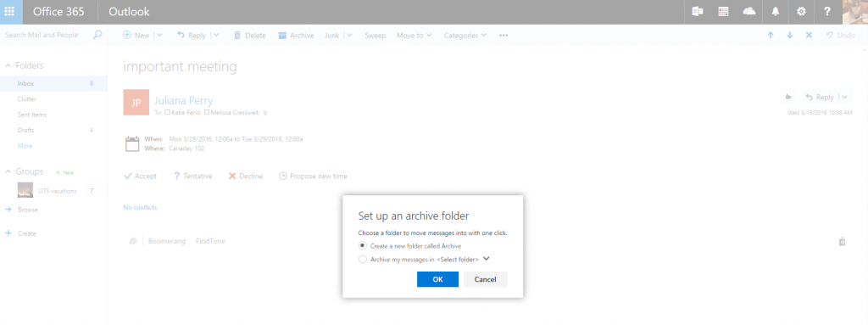Click the Undo button
The width and height of the screenshot is (868, 325).
pos(840,35)
